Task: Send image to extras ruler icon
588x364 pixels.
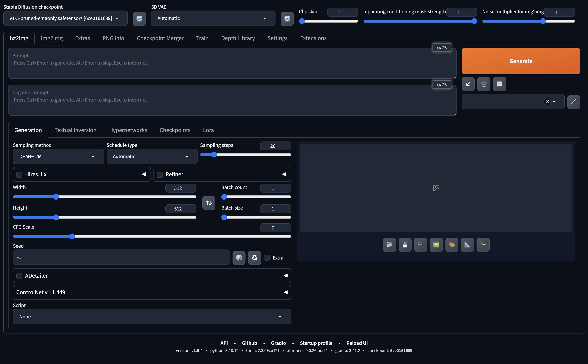Action: tap(467, 245)
